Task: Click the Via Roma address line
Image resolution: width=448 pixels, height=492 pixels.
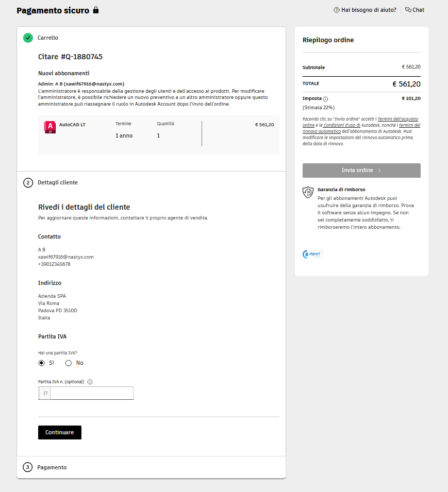Action: pos(48,303)
